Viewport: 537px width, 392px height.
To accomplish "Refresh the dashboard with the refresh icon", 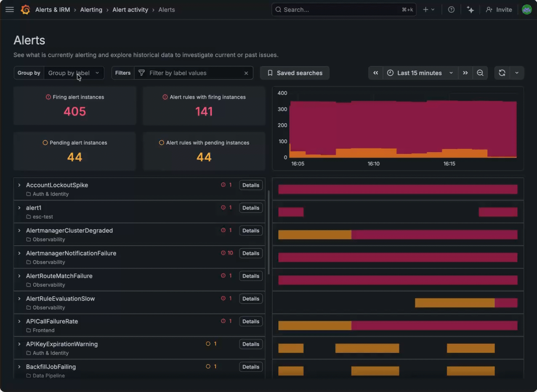I will tap(502, 73).
